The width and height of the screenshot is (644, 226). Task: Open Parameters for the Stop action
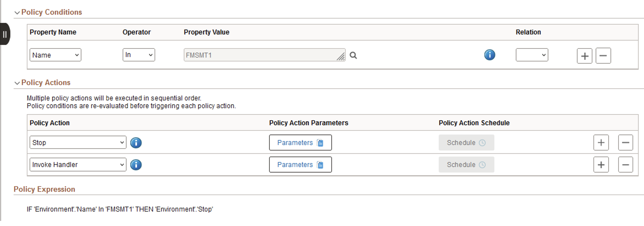point(300,143)
